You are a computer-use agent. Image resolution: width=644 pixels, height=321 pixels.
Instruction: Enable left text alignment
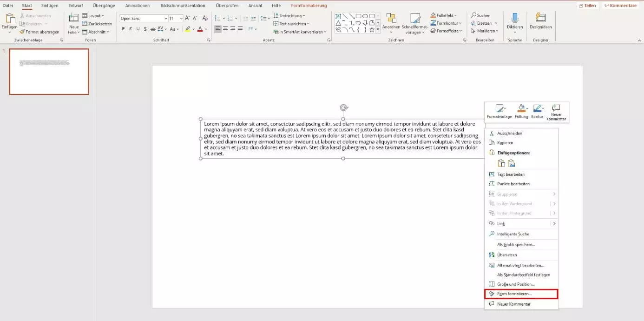[x=218, y=29]
